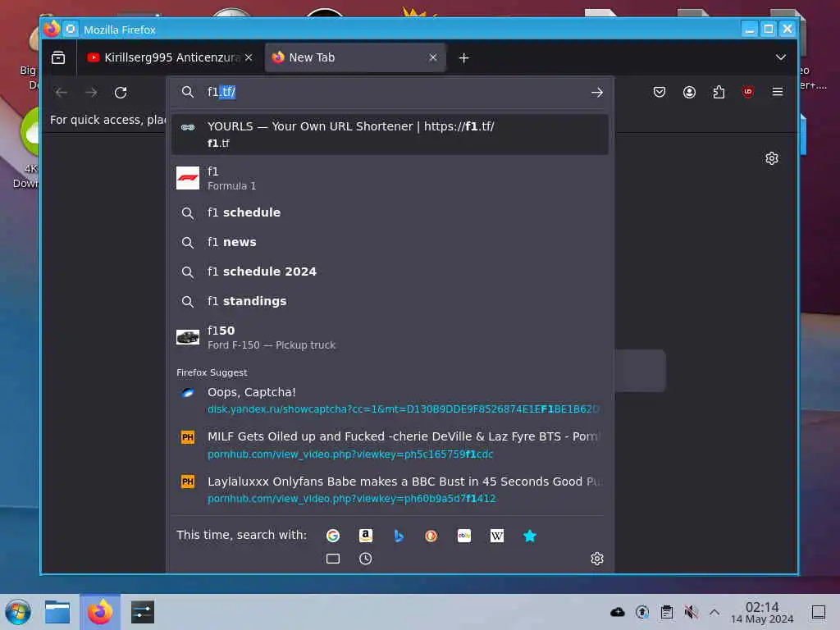Search open tabs with tabs icon
The height and width of the screenshot is (630, 840).
pyautogui.click(x=333, y=559)
